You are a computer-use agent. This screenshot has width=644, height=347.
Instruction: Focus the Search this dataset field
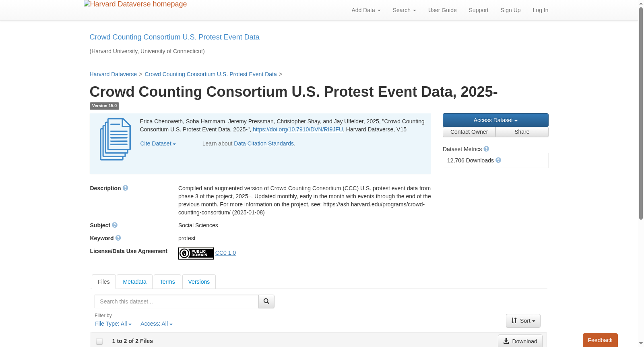[177, 301]
